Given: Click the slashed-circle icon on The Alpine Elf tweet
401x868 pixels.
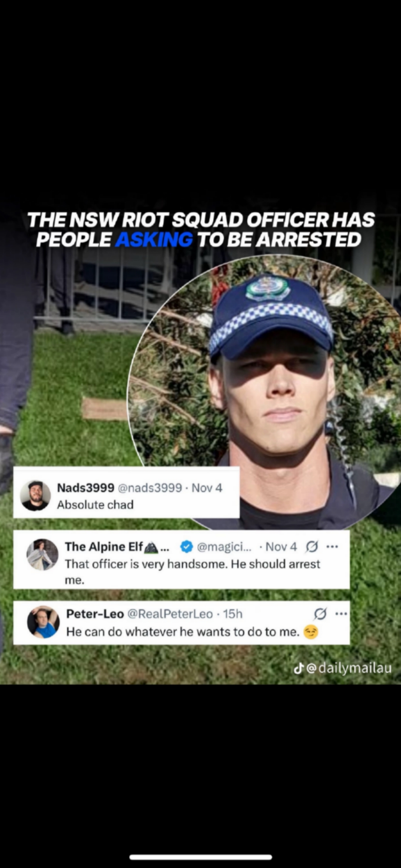Looking at the screenshot, I should click(x=311, y=547).
